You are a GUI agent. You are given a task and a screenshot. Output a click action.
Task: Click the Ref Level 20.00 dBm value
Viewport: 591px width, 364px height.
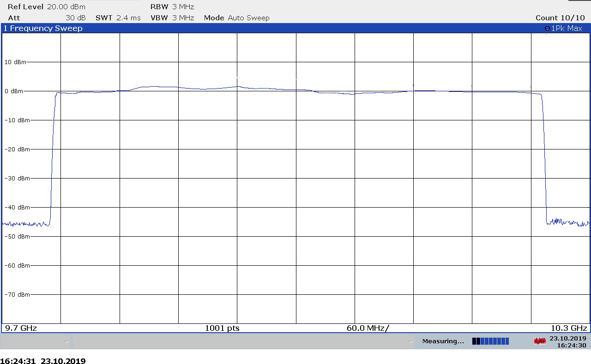tap(46, 7)
